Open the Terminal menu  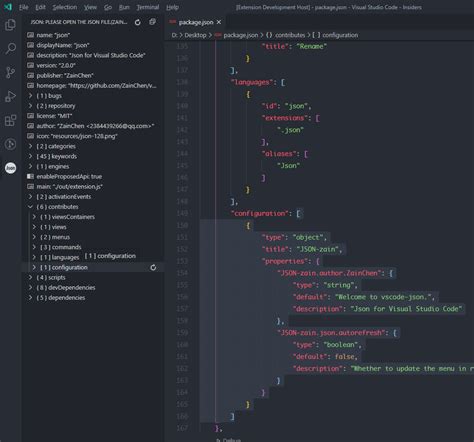(148, 7)
